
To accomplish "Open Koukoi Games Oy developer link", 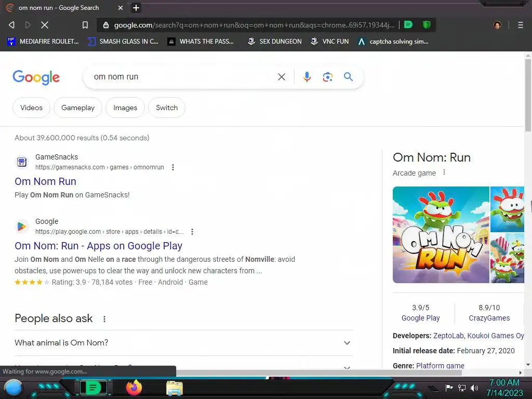I will click(x=496, y=336).
